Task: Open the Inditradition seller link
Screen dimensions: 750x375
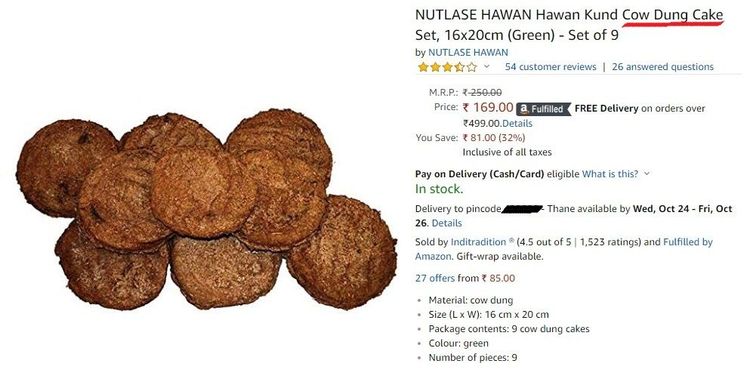Action: click(x=478, y=242)
